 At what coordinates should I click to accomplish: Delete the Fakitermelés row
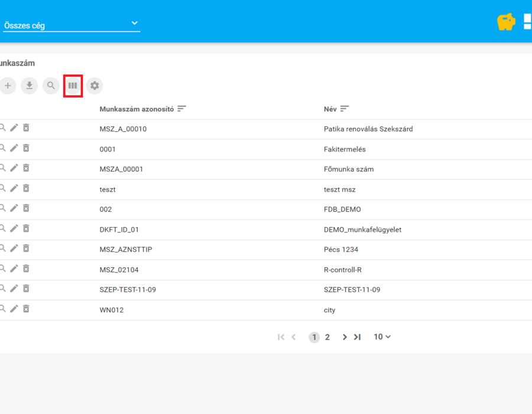[26, 148]
